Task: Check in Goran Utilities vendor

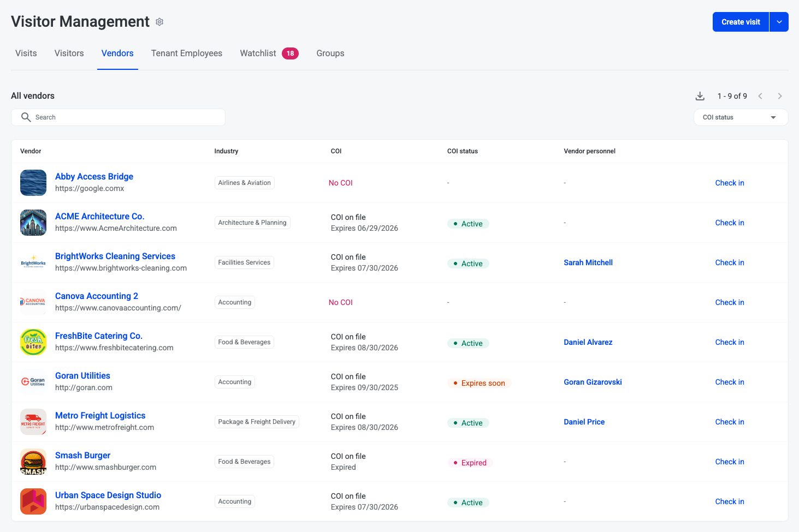Action: click(x=729, y=382)
